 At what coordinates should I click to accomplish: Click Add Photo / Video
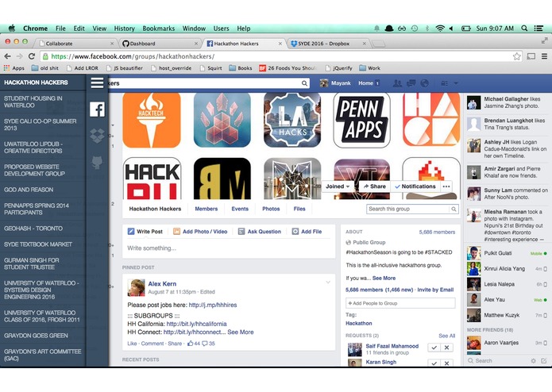(x=200, y=232)
